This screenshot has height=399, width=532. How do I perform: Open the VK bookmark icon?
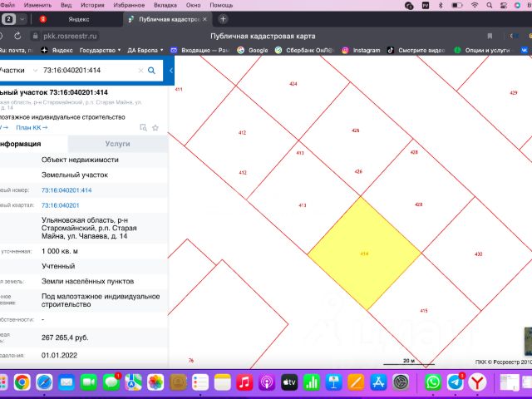click(525, 50)
